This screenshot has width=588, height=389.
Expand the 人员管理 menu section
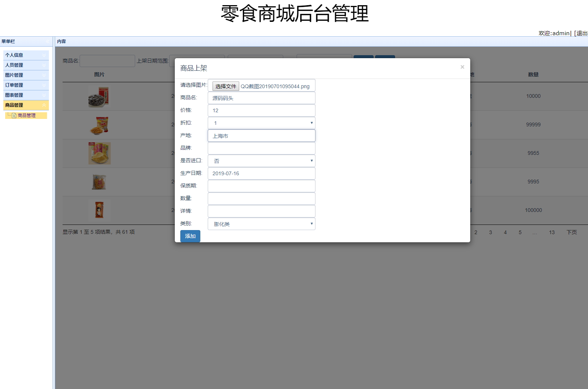pos(26,65)
